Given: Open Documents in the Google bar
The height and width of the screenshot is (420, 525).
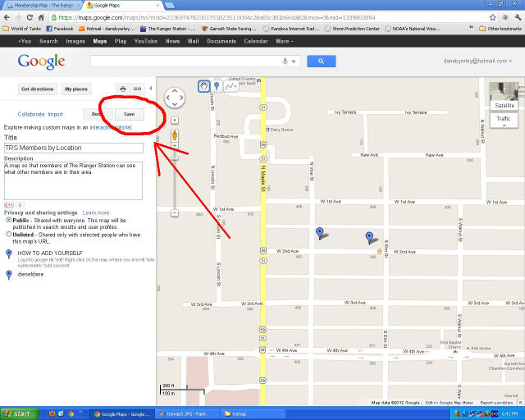Looking at the screenshot, I should [x=221, y=41].
